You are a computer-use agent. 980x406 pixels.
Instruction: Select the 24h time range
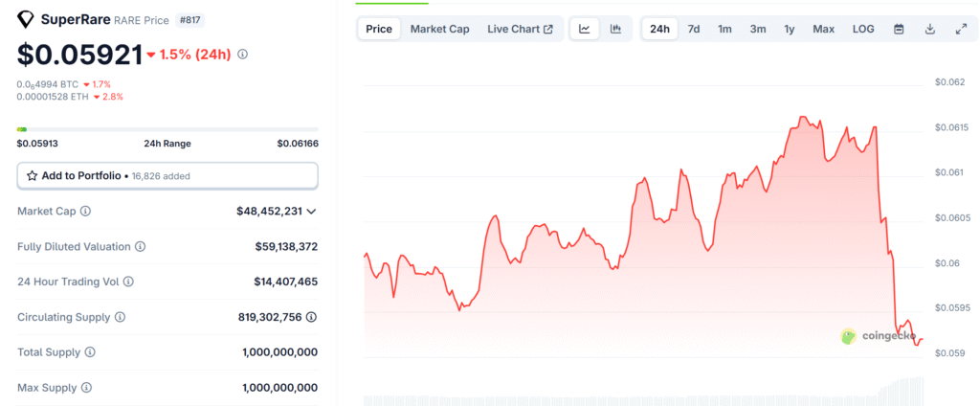659,29
